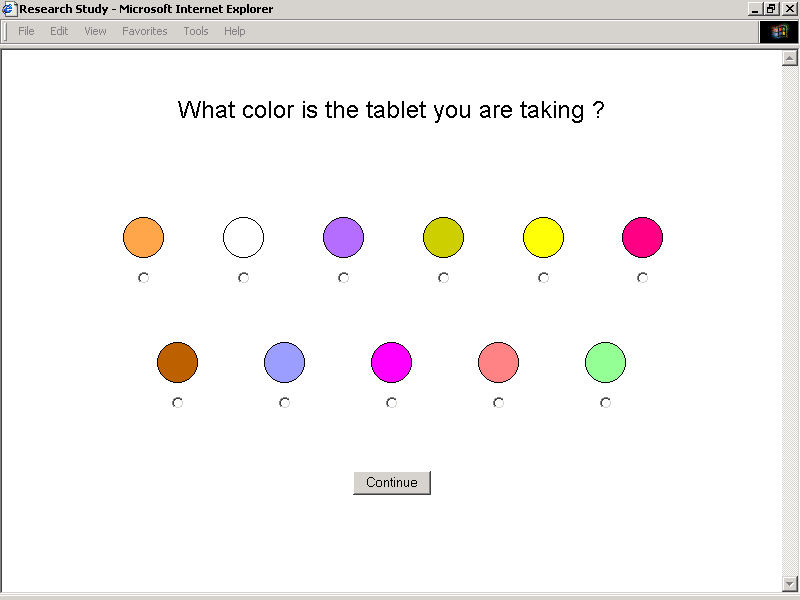Choose radio button under bright yellow tablet
The width and height of the screenshot is (800, 600).
click(543, 278)
